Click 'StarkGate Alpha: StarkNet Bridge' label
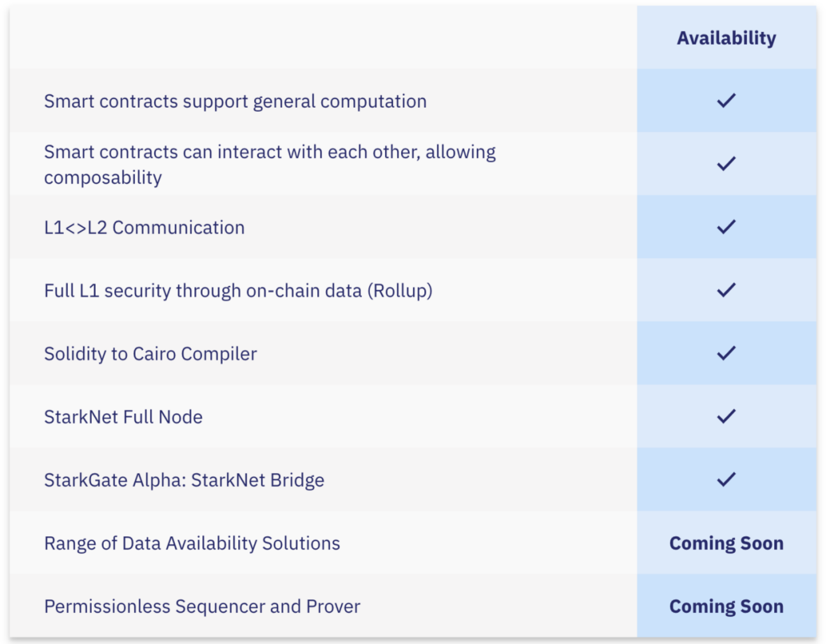 pos(184,480)
